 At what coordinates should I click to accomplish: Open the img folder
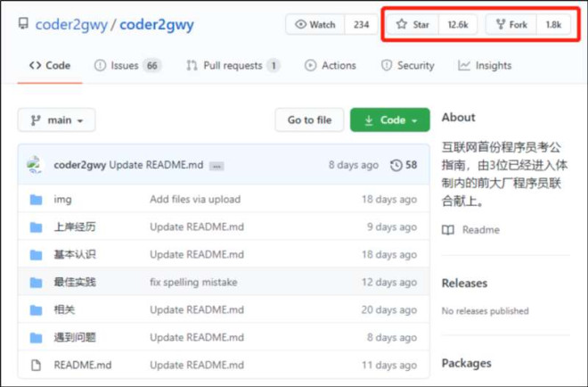tap(62, 200)
